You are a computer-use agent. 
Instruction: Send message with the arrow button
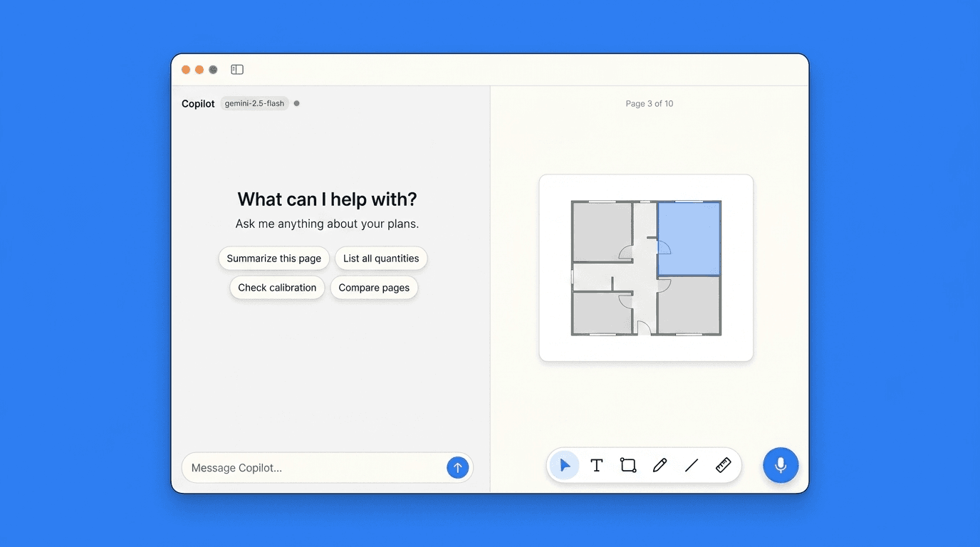click(457, 468)
